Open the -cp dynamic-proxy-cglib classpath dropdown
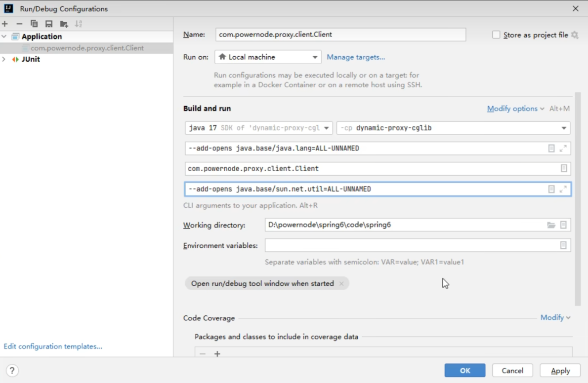Viewport: 588px width, 383px height. (x=453, y=128)
